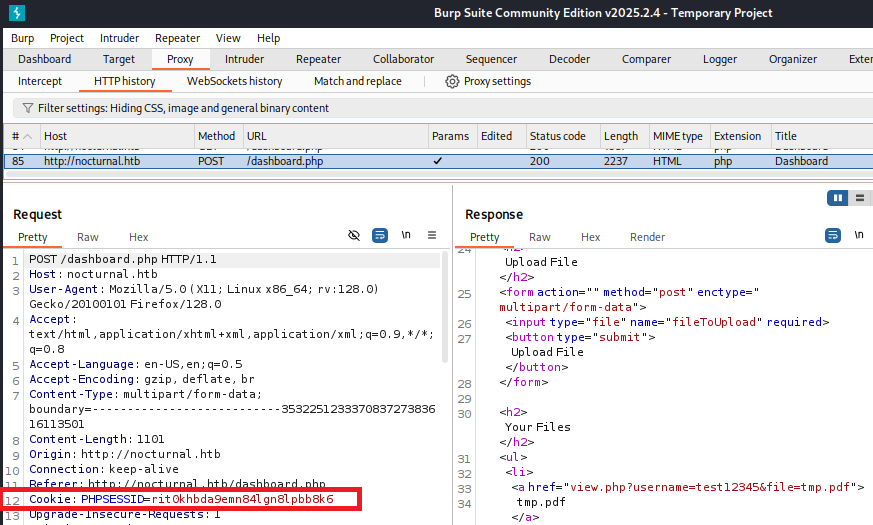Open the Intruder menu in menu bar
The image size is (873, 525).
pyautogui.click(x=119, y=38)
